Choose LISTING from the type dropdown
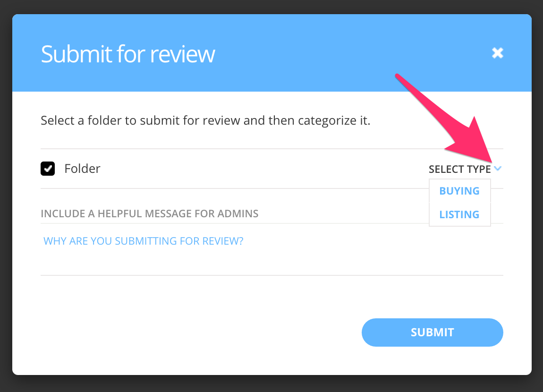The image size is (543, 392). point(459,214)
